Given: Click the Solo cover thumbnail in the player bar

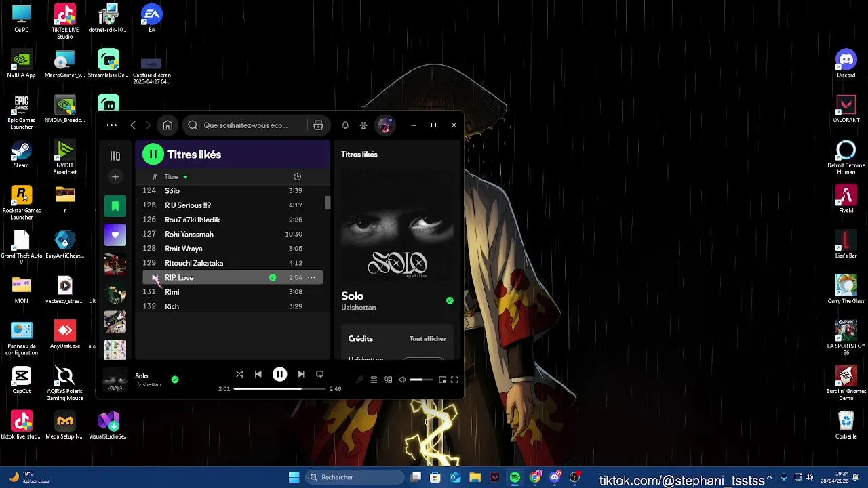Looking at the screenshot, I should pyautogui.click(x=115, y=380).
